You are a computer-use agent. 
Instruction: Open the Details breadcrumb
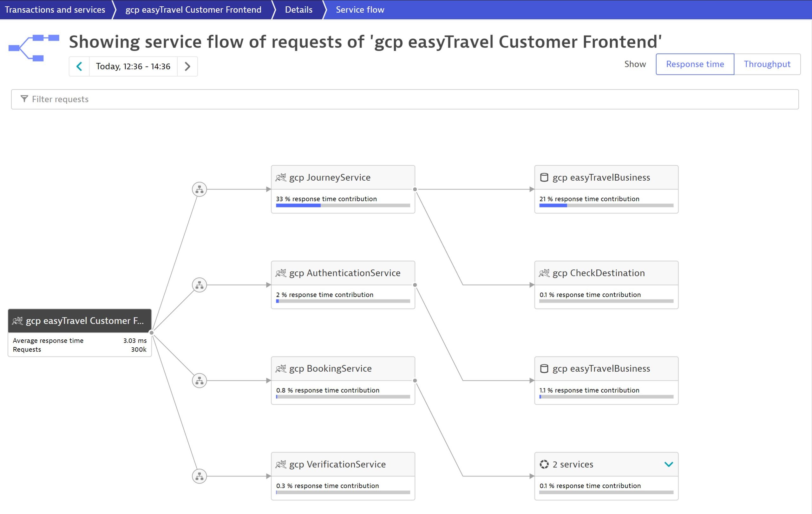click(298, 10)
